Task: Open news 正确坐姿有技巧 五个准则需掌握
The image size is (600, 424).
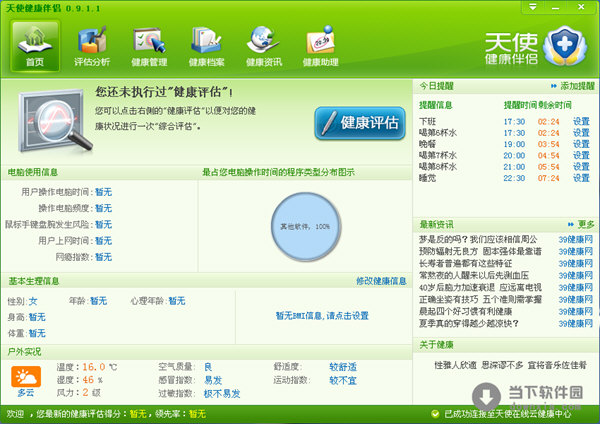Action: pyautogui.click(x=480, y=299)
